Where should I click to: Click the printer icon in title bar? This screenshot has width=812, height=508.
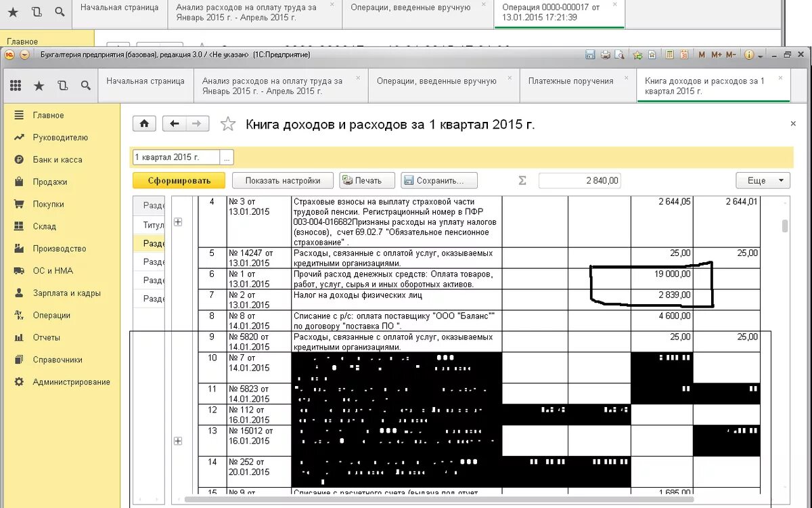click(606, 55)
